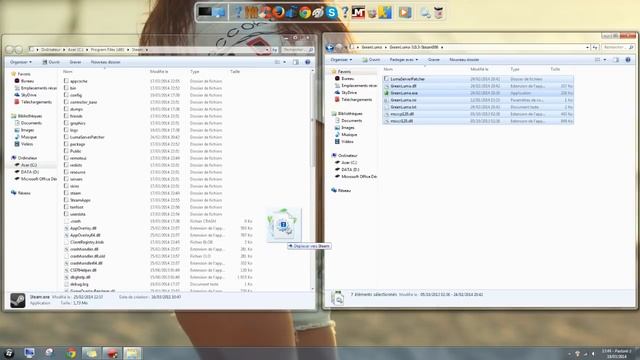640x360 pixels.
Task: Click Nouveau dossier in Steam window toolbar
Action: 105,62
